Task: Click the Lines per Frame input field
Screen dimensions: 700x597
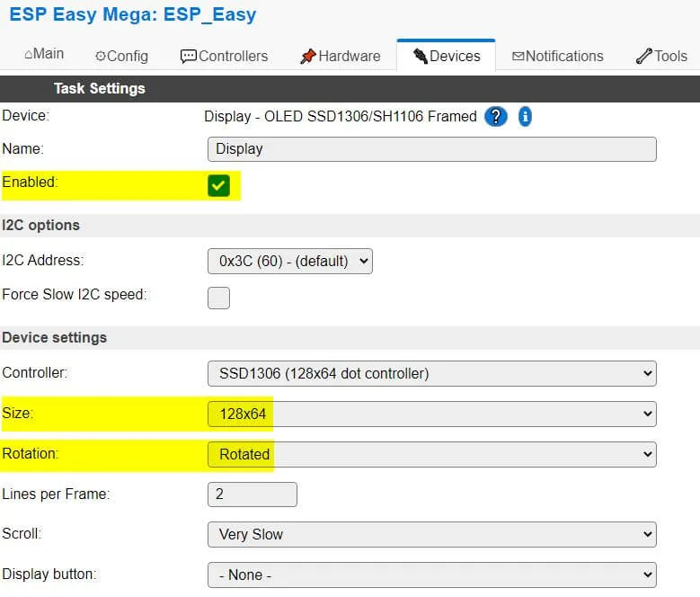Action: 253,495
